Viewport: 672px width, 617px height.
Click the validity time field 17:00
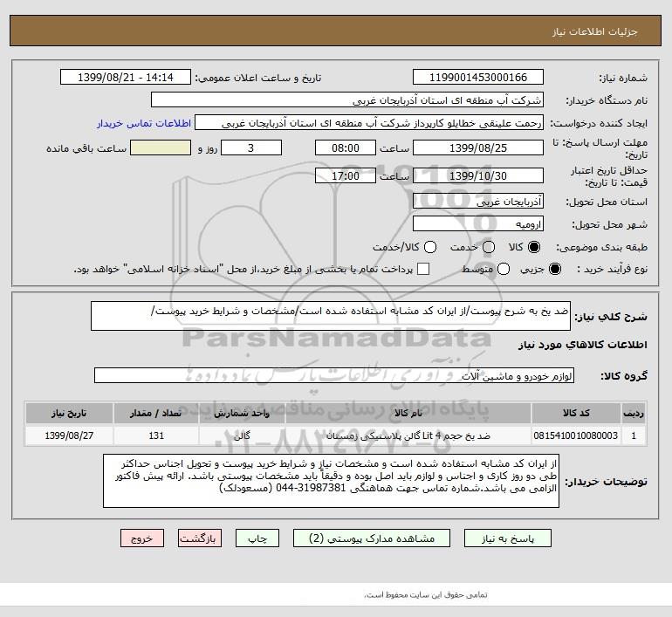coord(346,175)
